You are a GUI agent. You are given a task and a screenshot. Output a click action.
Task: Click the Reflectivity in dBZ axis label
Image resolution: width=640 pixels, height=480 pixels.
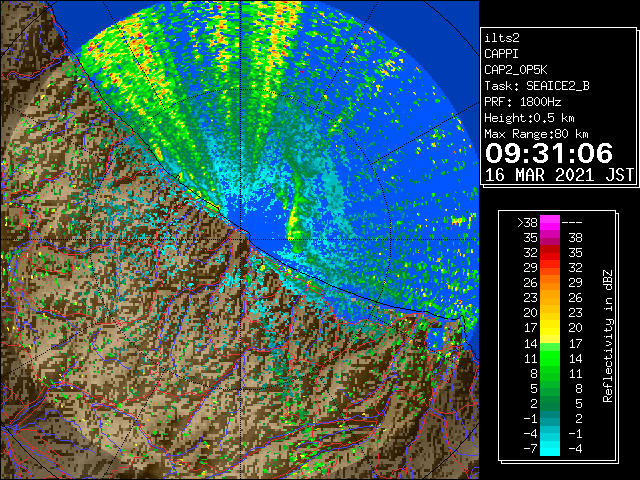click(608, 336)
